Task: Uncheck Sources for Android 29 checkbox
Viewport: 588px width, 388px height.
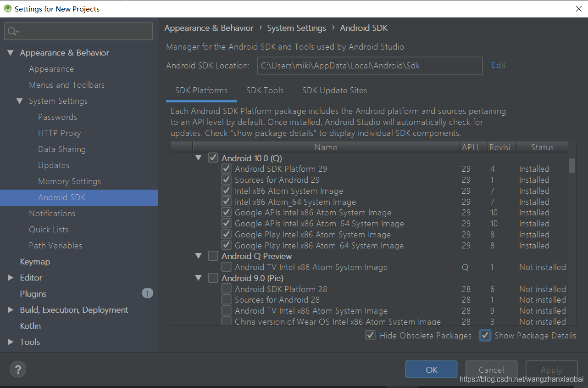Action: (x=226, y=180)
